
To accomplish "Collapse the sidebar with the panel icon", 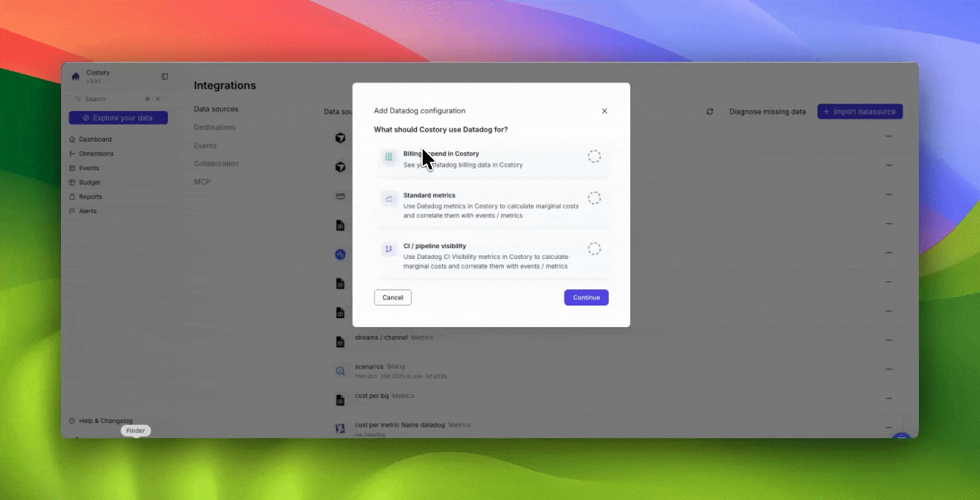I will (164, 76).
